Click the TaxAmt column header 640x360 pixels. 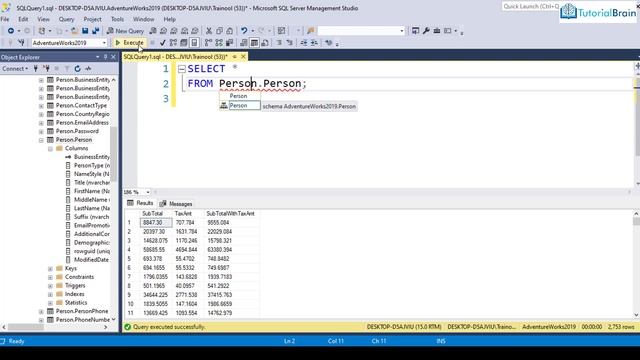coord(183,213)
